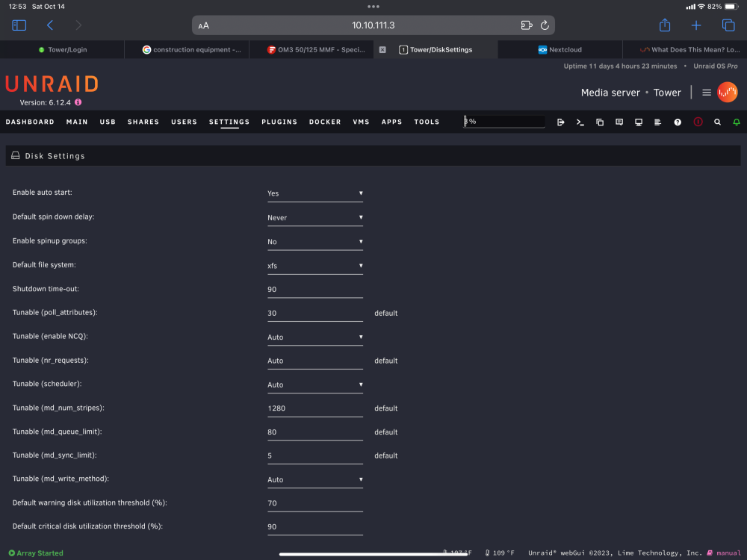This screenshot has height=560, width=747.
Task: Click the orange Unraid Connect avatar
Action: point(728,93)
